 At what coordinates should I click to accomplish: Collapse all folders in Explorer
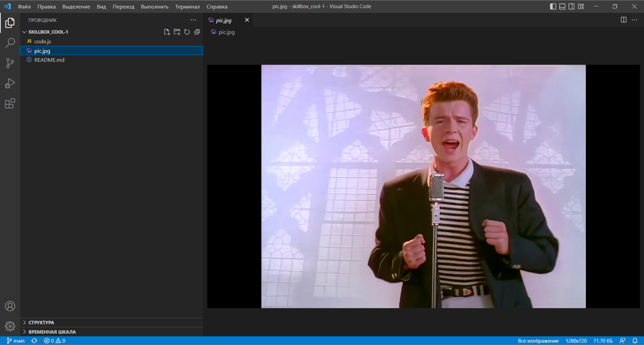tap(197, 32)
